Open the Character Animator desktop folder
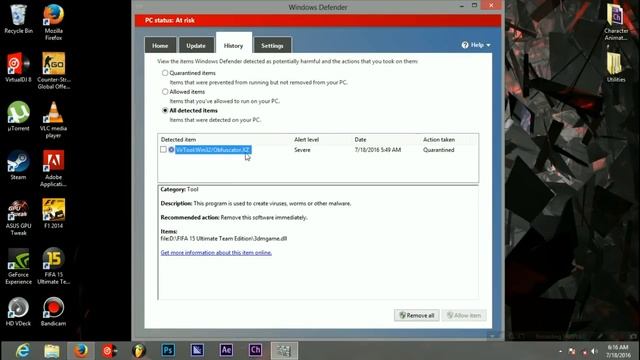This screenshot has width=640, height=360. [616, 22]
